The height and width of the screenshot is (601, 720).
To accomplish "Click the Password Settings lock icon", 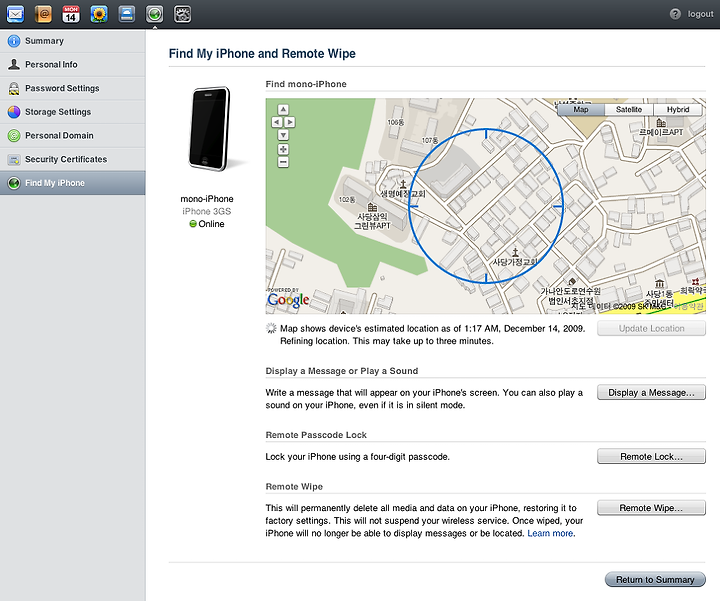I will pos(14,88).
